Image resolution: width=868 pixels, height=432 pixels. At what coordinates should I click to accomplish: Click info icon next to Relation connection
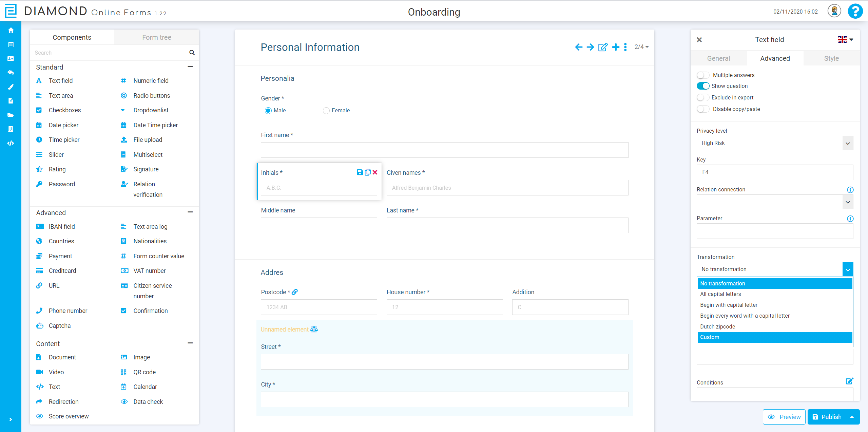pos(850,190)
